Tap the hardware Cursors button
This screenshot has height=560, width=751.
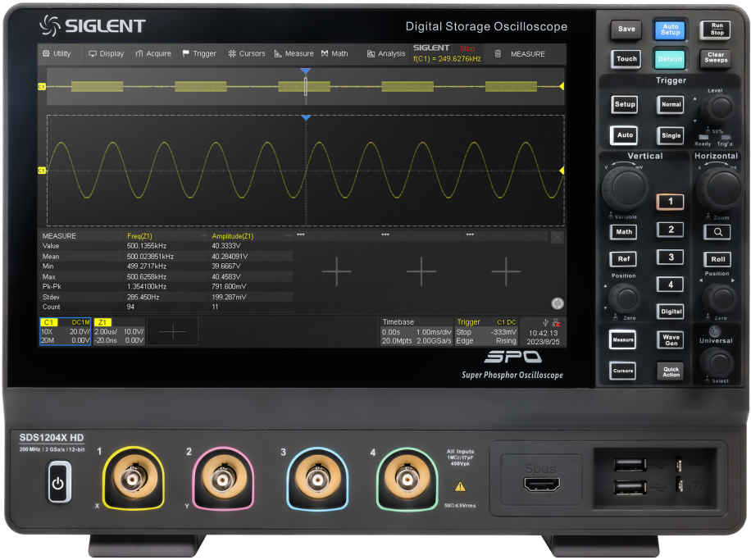point(622,371)
